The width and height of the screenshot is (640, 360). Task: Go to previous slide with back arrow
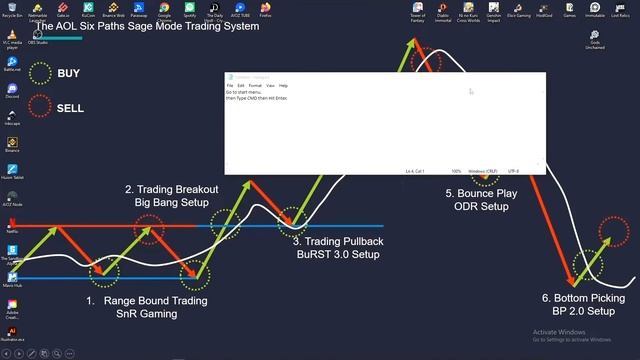click(x=6, y=353)
